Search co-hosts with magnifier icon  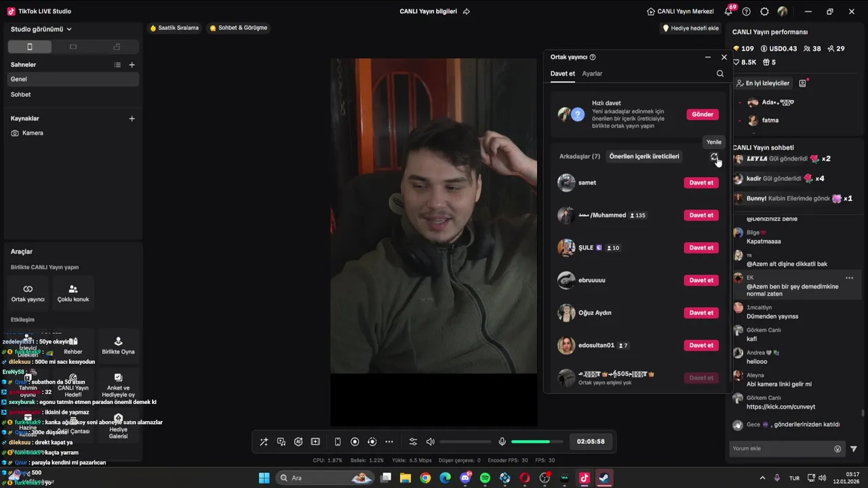[x=720, y=73]
